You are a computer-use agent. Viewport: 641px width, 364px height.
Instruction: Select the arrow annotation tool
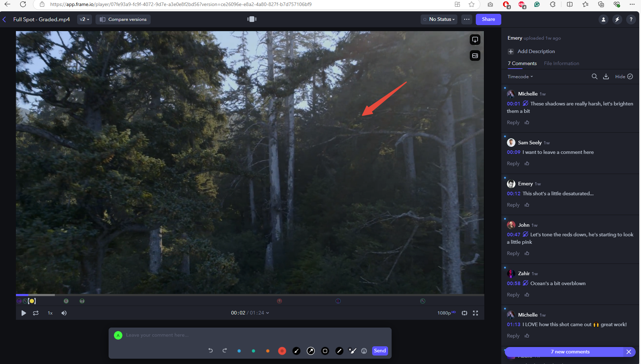(x=311, y=351)
